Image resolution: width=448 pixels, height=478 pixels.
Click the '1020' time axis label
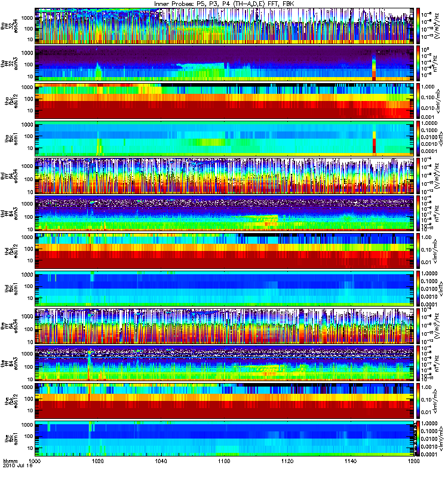click(98, 461)
